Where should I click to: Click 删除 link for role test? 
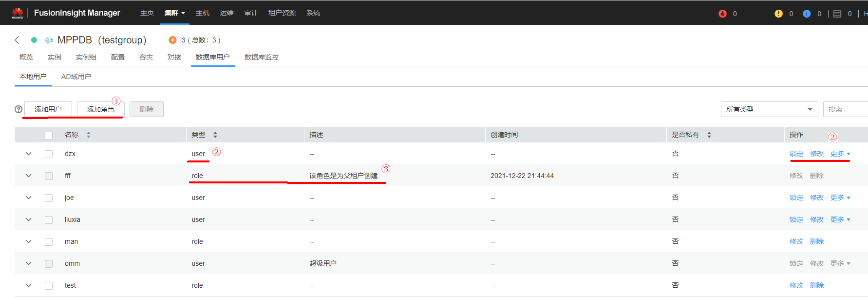click(x=817, y=285)
